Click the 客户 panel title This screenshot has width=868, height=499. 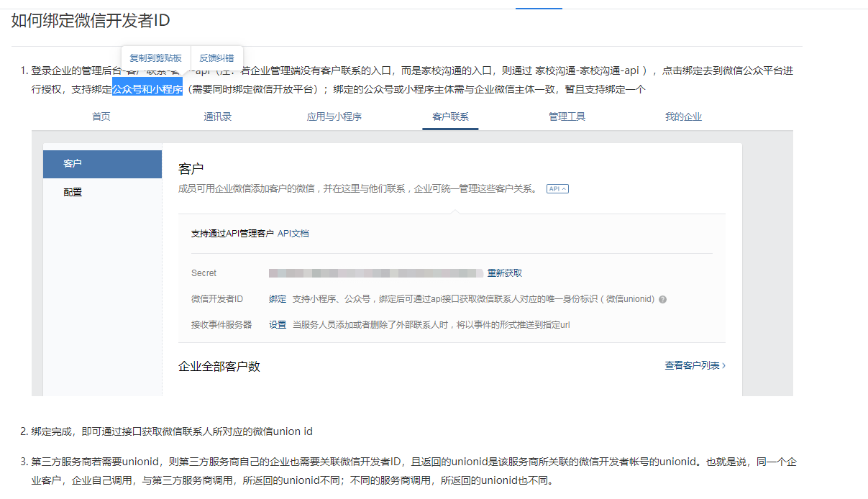(191, 168)
